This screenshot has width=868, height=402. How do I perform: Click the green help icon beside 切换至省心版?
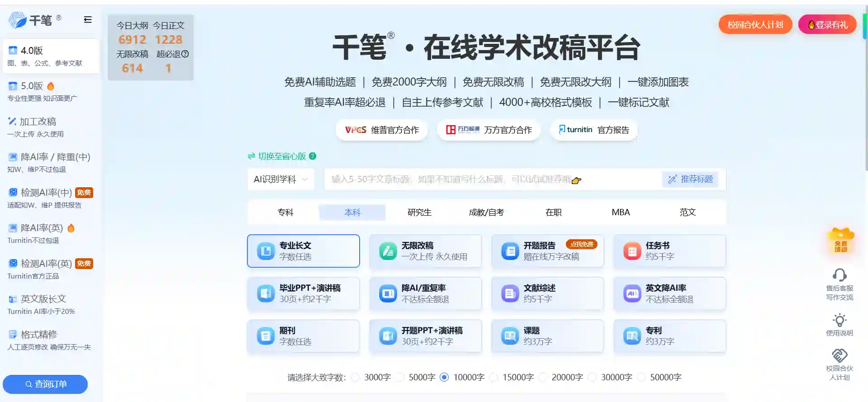tap(313, 156)
